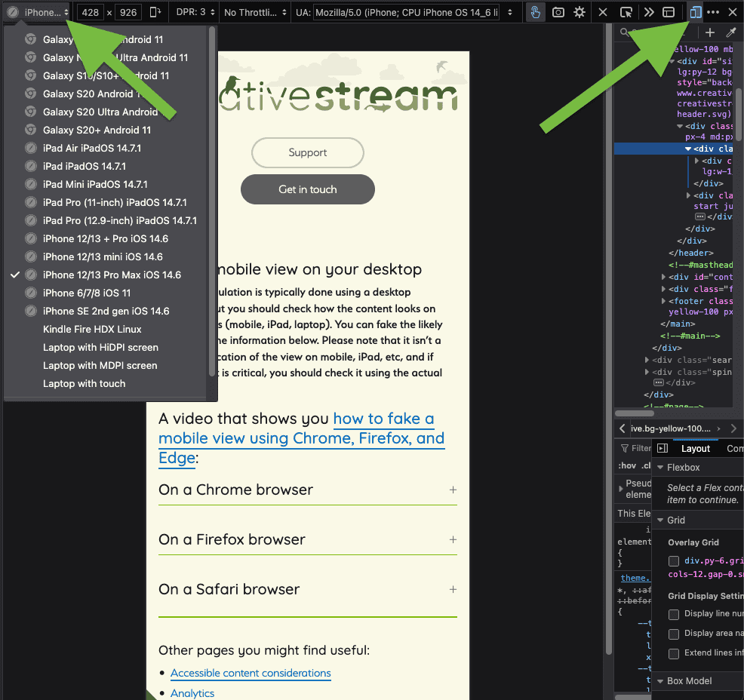The height and width of the screenshot is (700, 744).
Task: Enable the Display area names checkbox
Action: [674, 634]
